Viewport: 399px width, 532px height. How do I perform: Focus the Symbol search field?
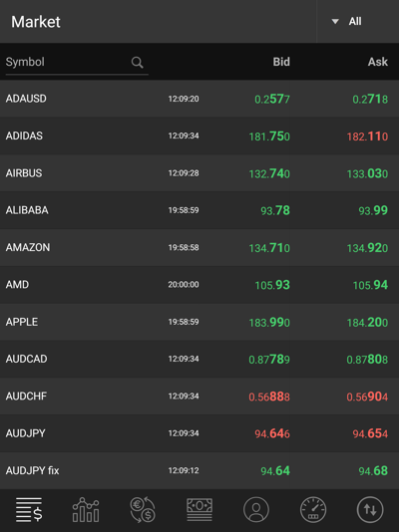[77, 63]
